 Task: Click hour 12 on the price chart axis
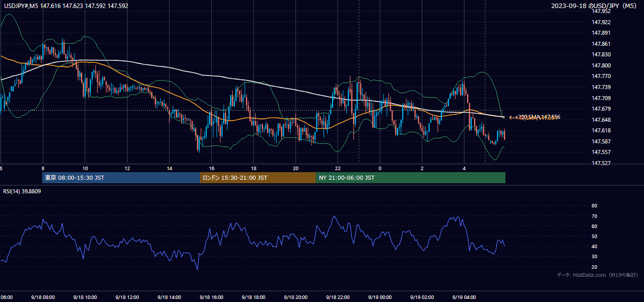pyautogui.click(x=127, y=168)
